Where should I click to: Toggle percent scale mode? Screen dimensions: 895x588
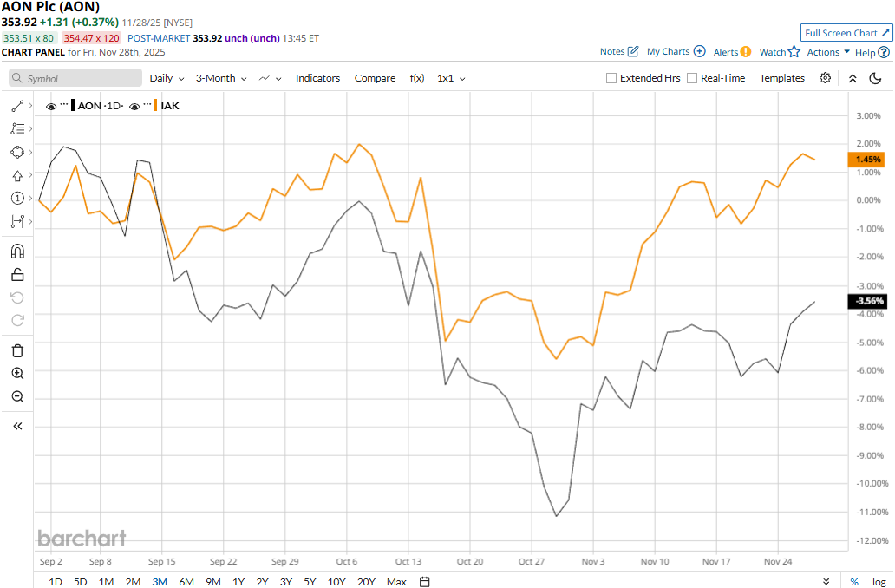click(x=854, y=582)
